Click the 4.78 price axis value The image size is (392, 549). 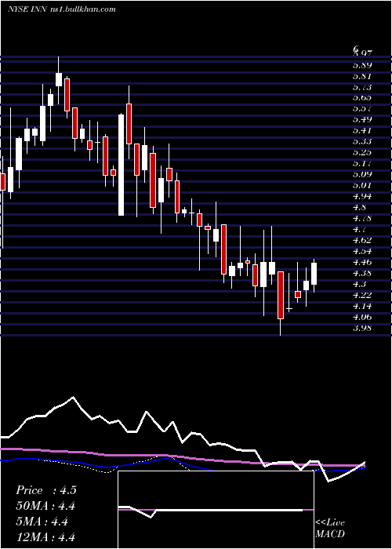[x=362, y=219]
